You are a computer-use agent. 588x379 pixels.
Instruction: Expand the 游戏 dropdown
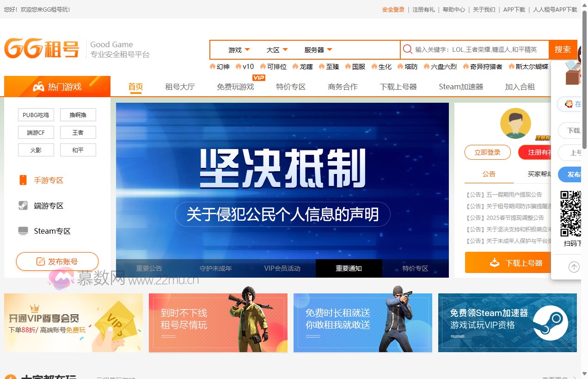pos(239,50)
